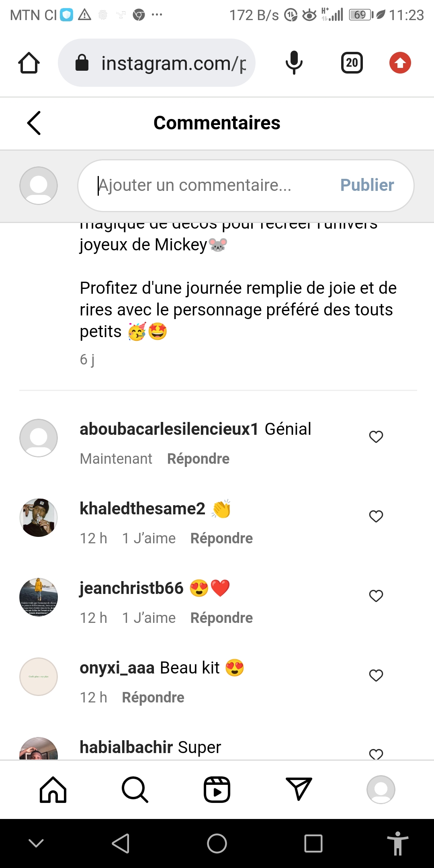Like aboubacarlesilencieux1's Génial comment
This screenshot has width=434, height=868.
(x=376, y=437)
